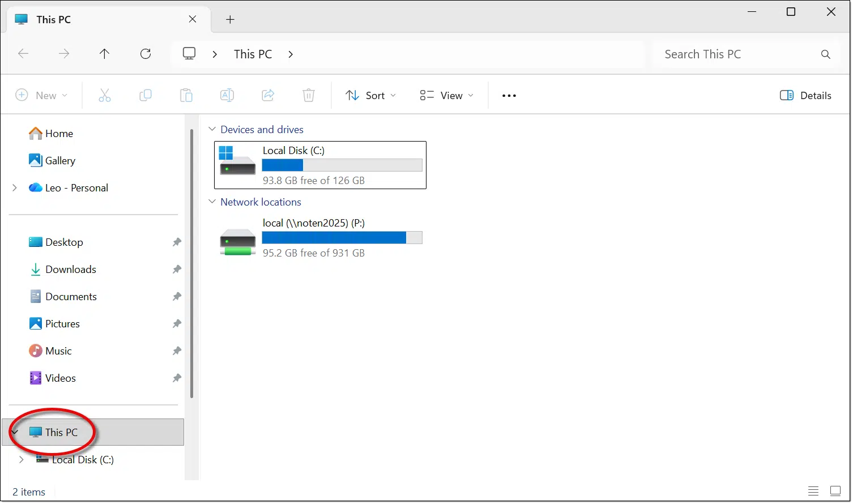Click the Paste clipboard icon

186,96
